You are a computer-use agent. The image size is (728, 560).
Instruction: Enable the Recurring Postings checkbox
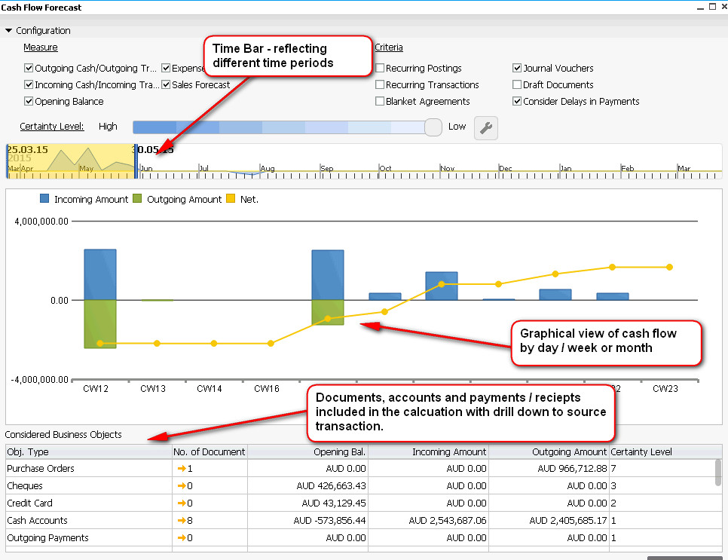coord(380,69)
